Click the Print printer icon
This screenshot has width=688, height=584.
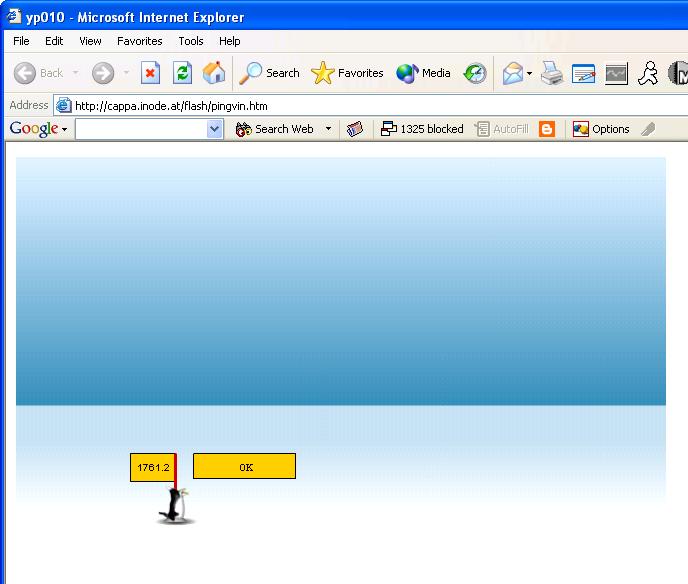coord(552,73)
